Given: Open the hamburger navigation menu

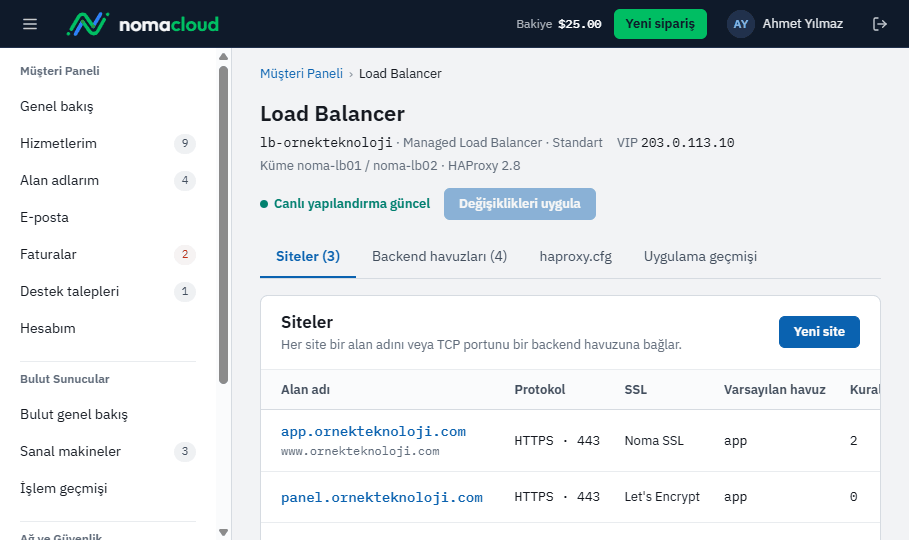Looking at the screenshot, I should point(30,24).
